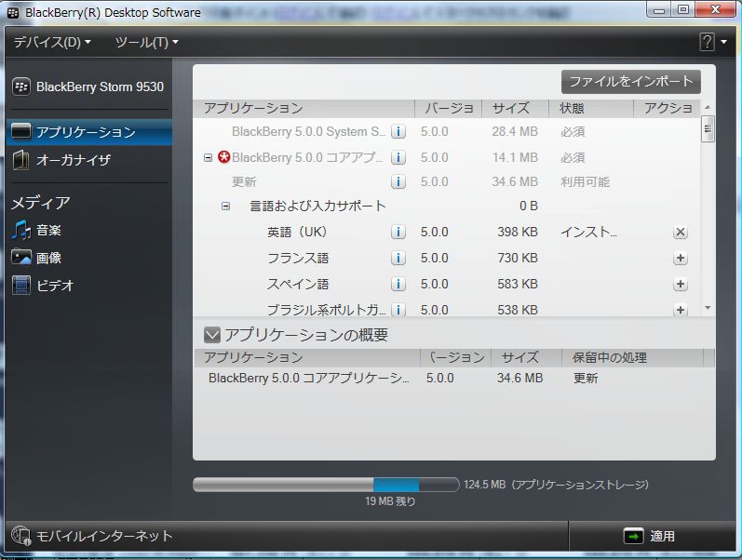742x560 pixels.
Task: Click the scrollbar up arrow
Action: click(x=708, y=107)
